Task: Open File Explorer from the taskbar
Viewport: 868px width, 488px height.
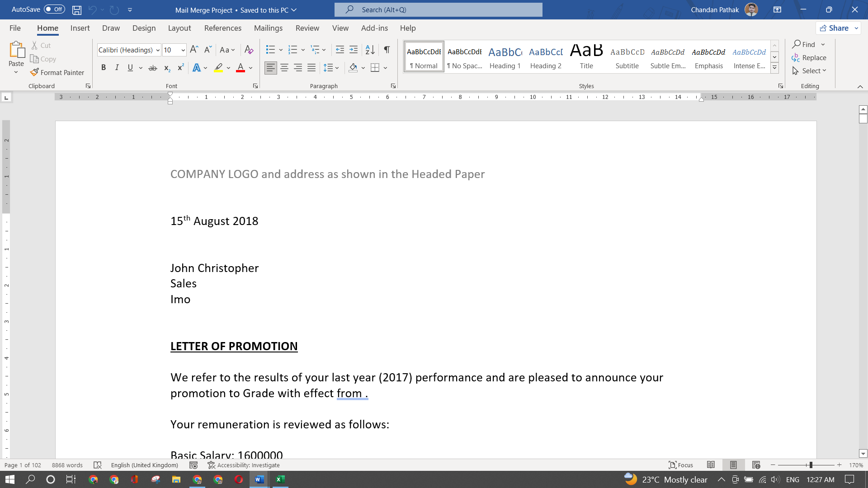Action: click(176, 479)
